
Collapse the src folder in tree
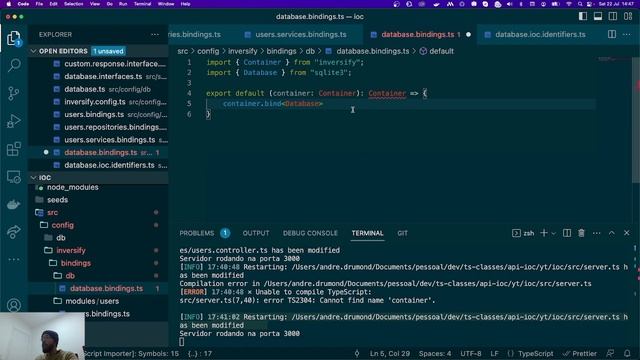pos(52,212)
